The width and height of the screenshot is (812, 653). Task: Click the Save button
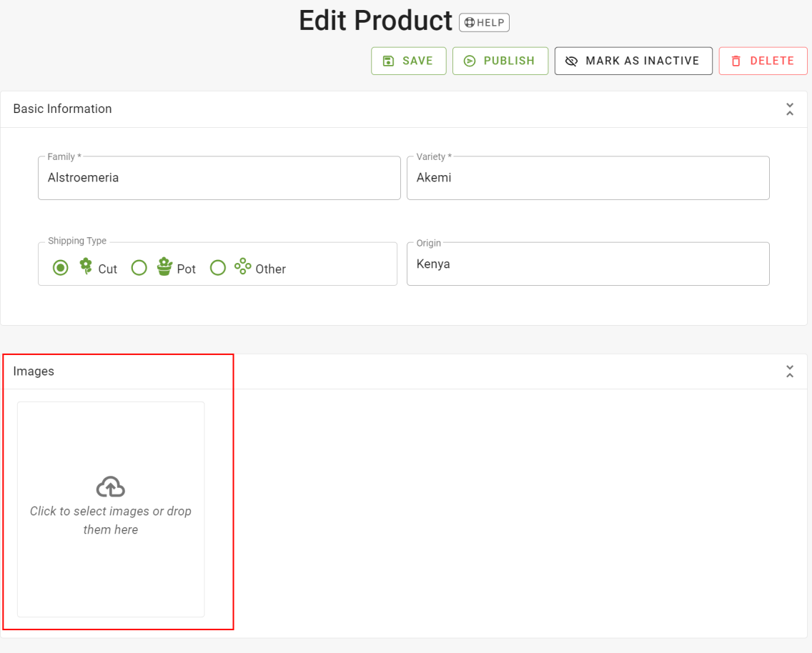coord(409,61)
